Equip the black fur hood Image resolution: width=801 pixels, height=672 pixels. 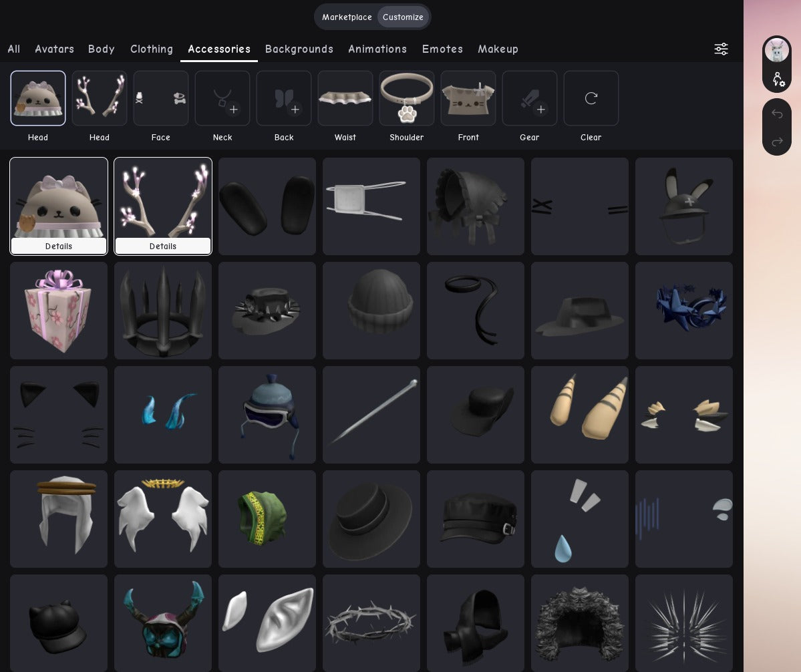coord(580,623)
